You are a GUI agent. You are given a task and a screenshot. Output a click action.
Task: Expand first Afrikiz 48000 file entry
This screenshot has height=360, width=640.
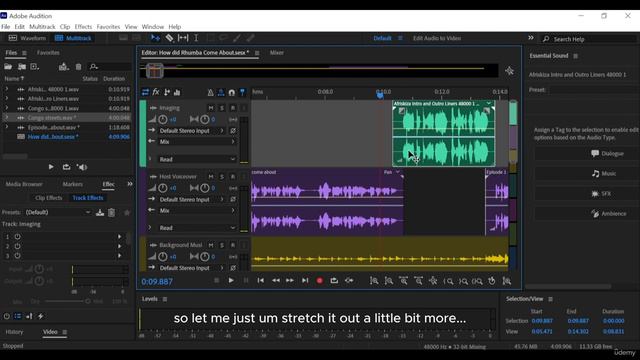[x=7, y=89]
